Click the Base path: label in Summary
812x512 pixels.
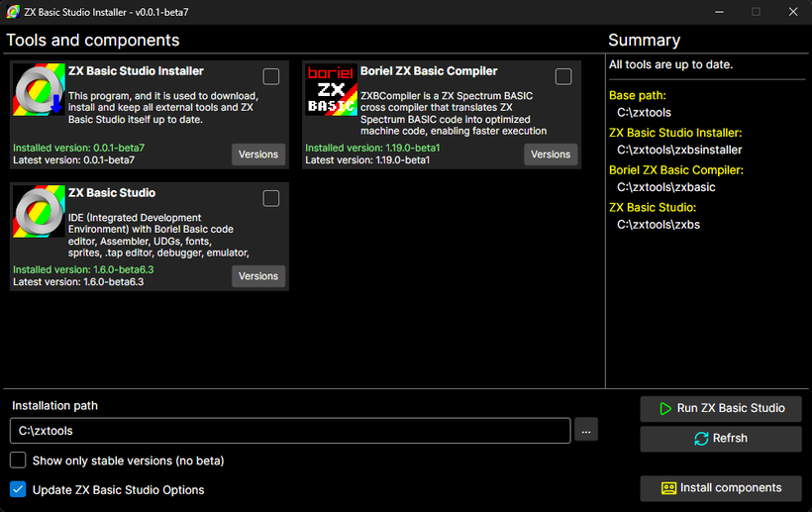[x=638, y=95]
